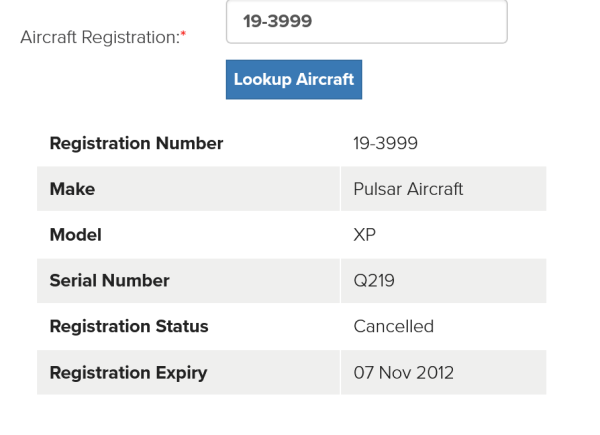Select the Serial Number row label
This screenshot has height=435, width=600.
[109, 281]
